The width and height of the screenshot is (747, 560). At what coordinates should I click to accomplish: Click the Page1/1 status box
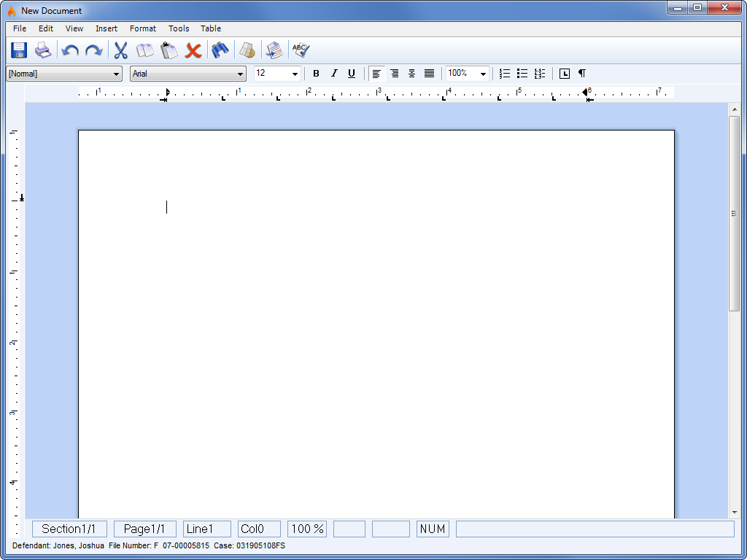145,529
